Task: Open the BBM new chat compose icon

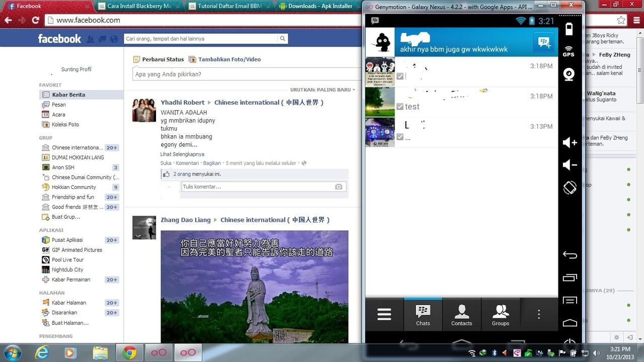Action: (x=544, y=42)
